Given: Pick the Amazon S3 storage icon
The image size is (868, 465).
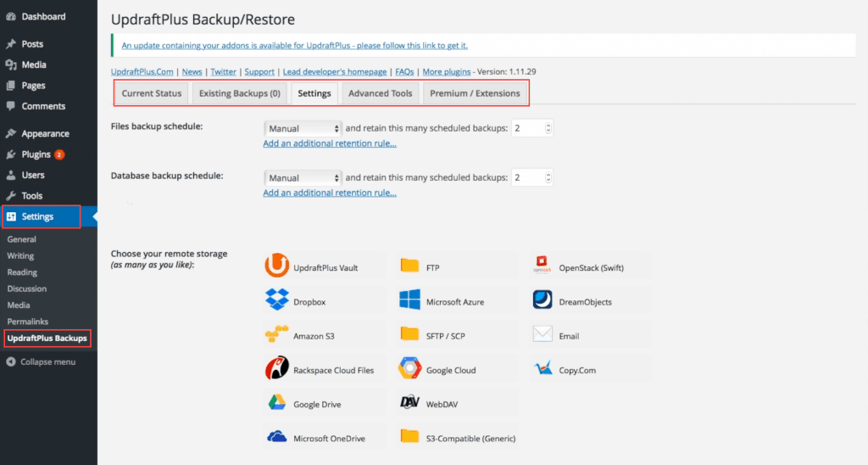Looking at the screenshot, I should [x=277, y=335].
